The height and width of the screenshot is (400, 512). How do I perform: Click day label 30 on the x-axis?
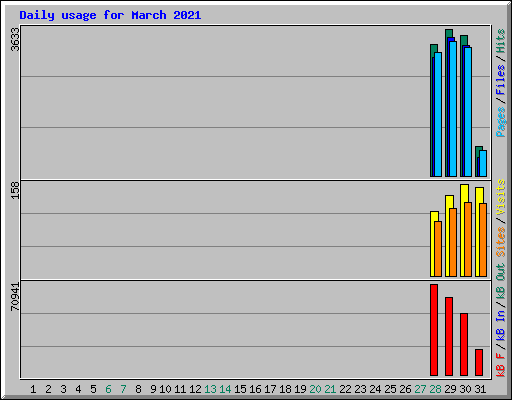point(465,389)
